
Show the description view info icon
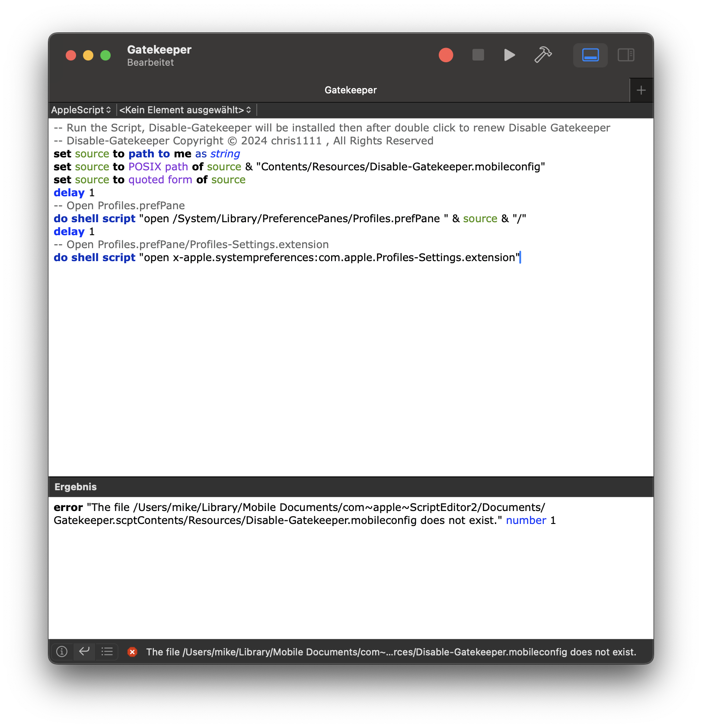pos(62,651)
